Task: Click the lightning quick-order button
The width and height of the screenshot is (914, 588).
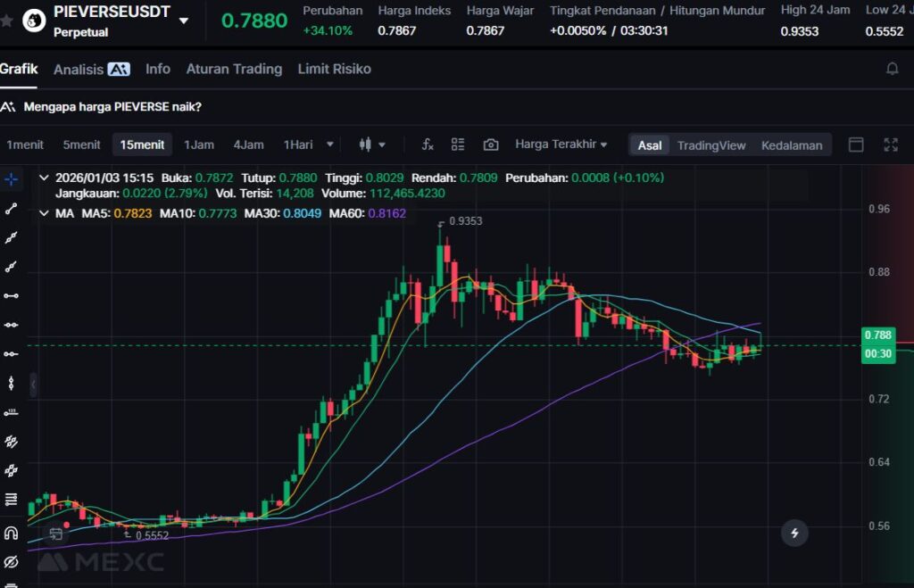Action: pos(794,534)
